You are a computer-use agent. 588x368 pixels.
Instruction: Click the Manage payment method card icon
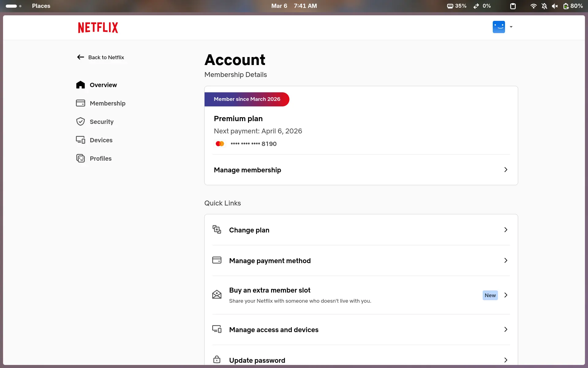tap(217, 260)
